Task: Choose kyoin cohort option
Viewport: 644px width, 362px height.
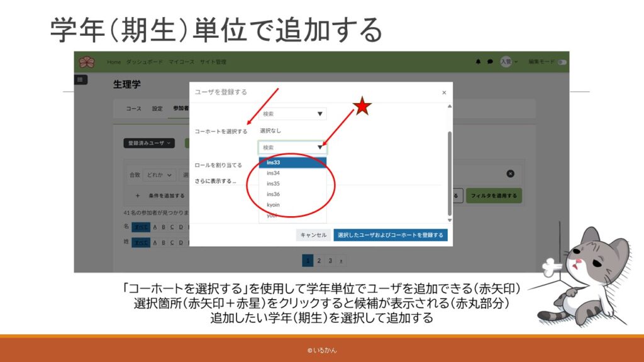Action: [274, 205]
